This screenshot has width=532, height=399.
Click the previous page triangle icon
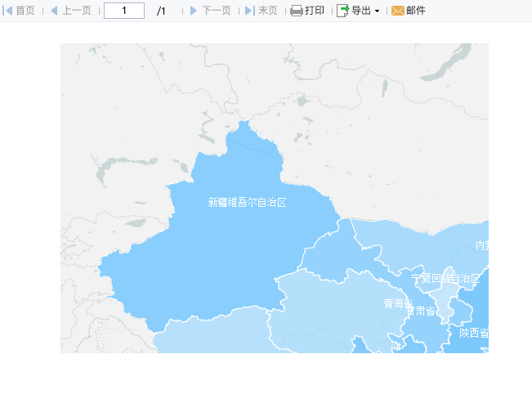54,11
